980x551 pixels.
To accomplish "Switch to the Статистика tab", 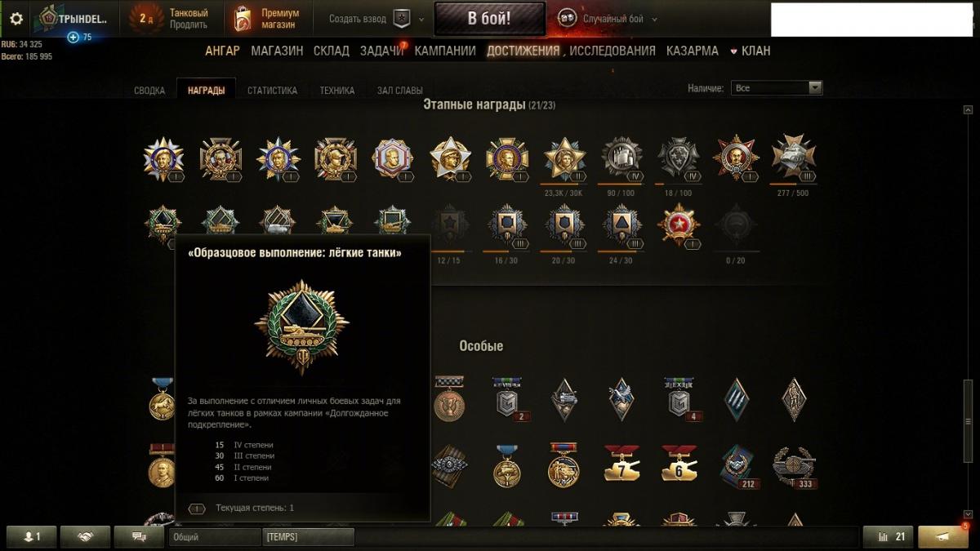I will (272, 91).
